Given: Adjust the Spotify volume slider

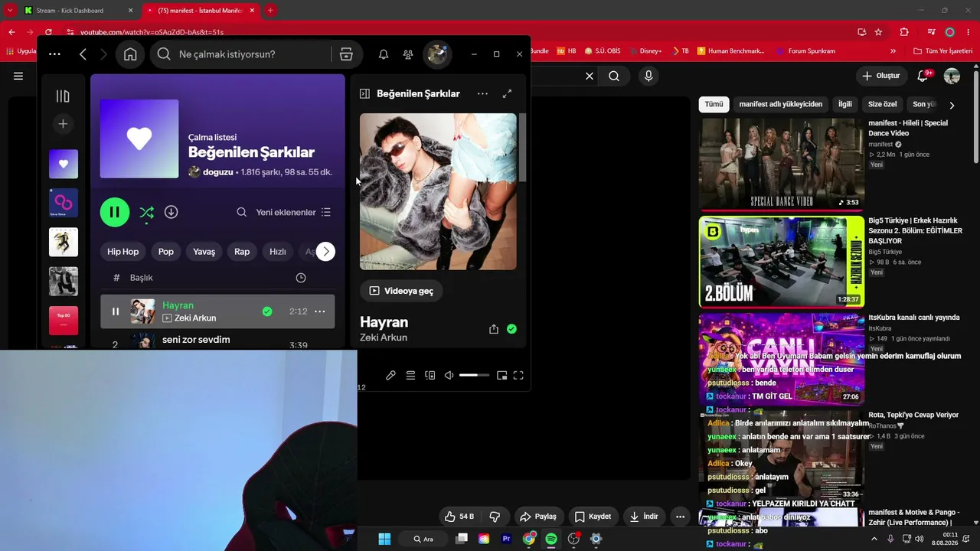Looking at the screenshot, I should (x=474, y=375).
